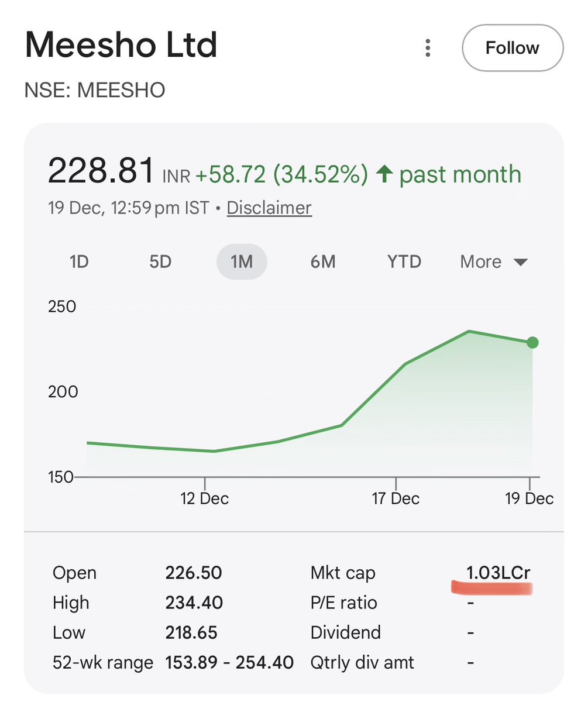Select the 12 Dec axis label
Viewport: 588px width, 702px height.
click(205, 498)
